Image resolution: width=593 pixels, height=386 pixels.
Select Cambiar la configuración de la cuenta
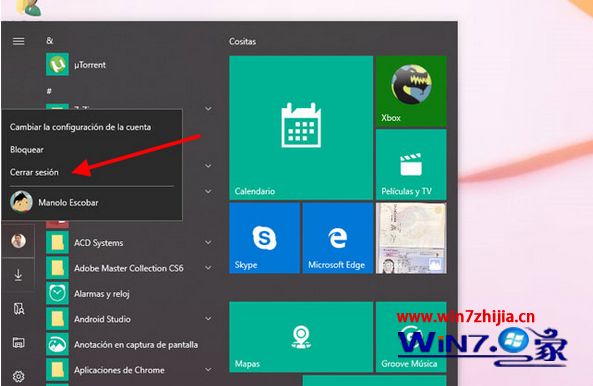click(x=81, y=127)
